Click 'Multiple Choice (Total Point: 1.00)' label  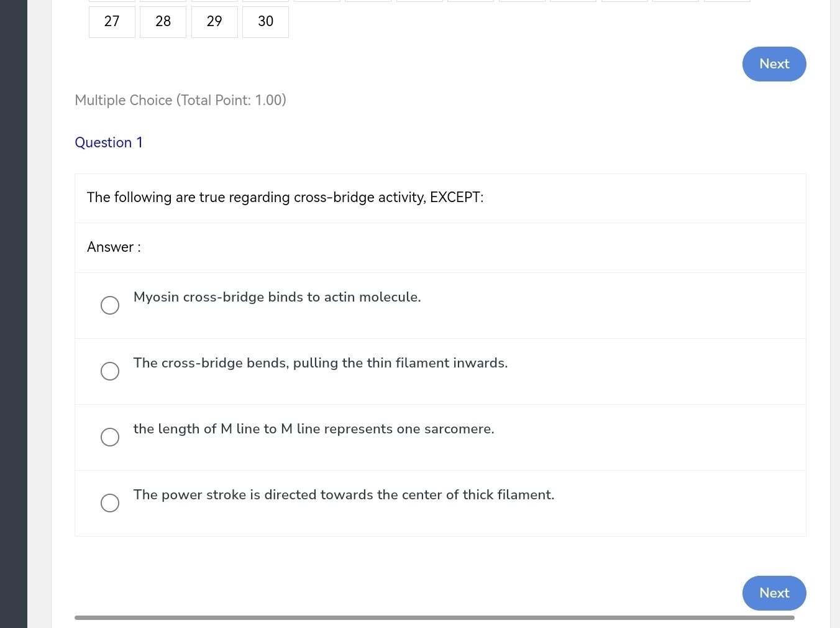point(180,100)
